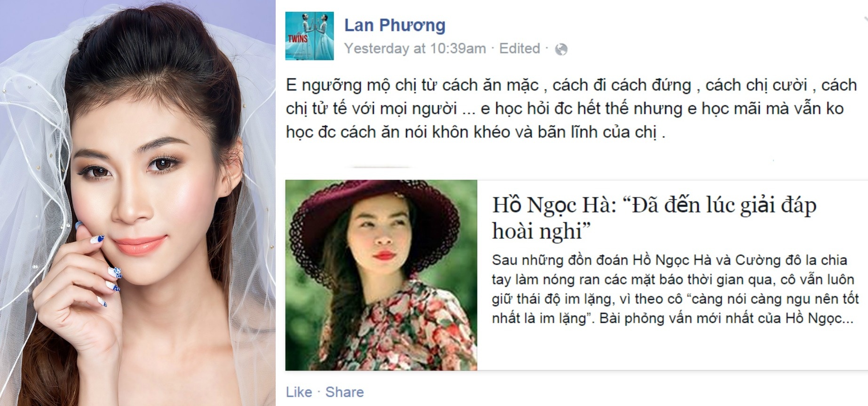
Task: View the post's 'Edited' history
Action: [x=519, y=48]
